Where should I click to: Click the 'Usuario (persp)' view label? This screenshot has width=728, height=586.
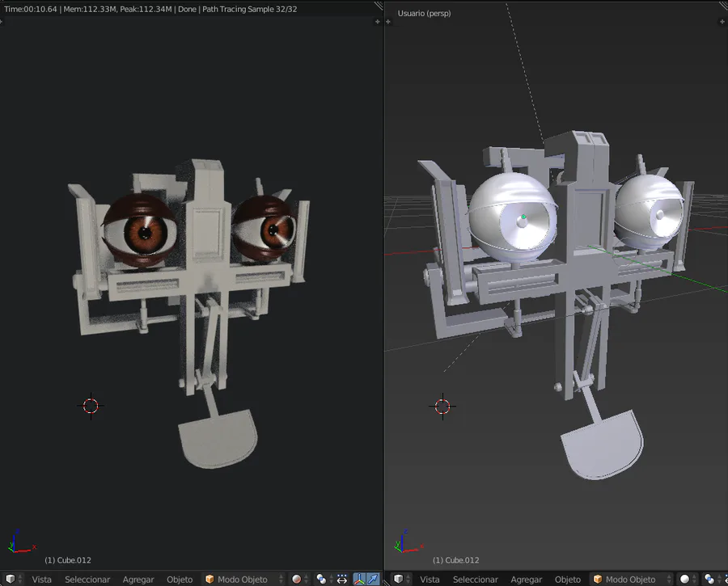pyautogui.click(x=424, y=14)
